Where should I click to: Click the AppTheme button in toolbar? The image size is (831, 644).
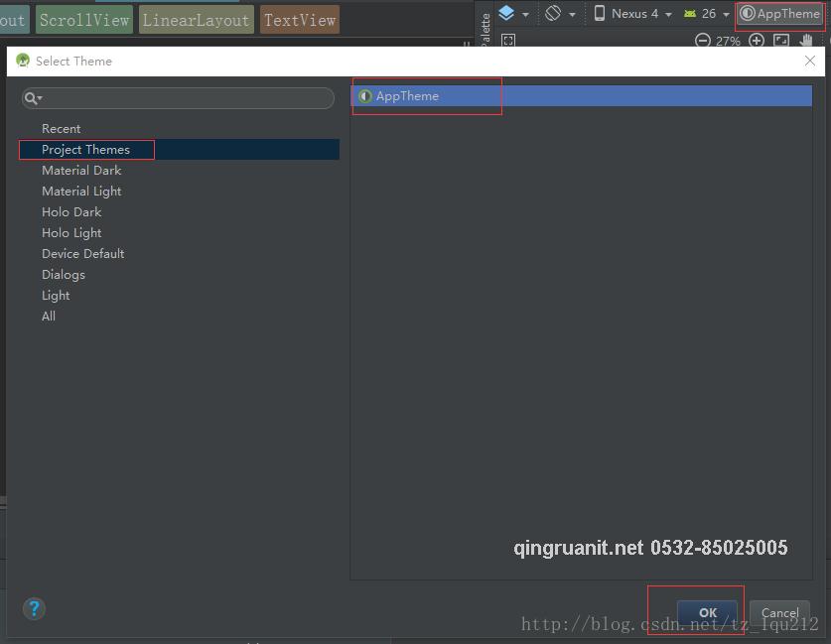(780, 14)
